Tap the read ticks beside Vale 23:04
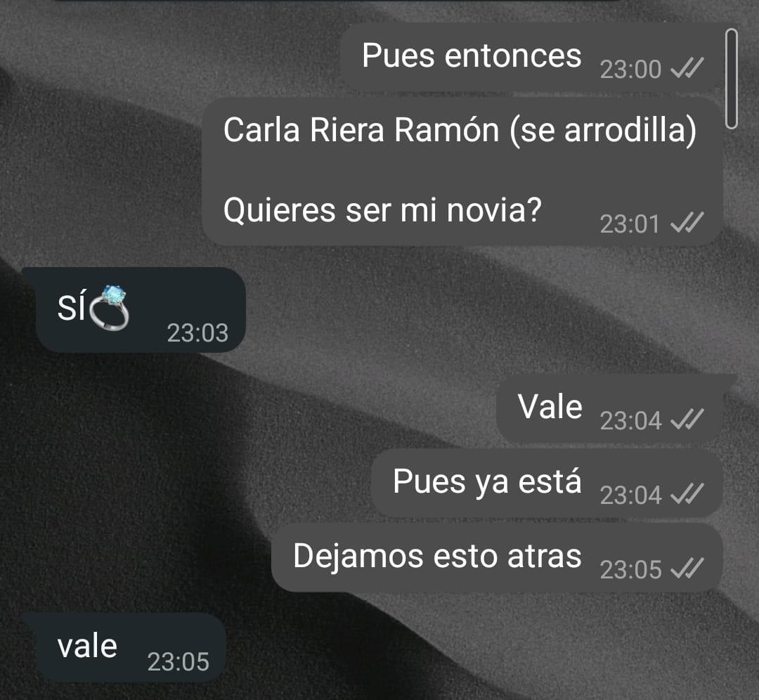 tap(687, 419)
